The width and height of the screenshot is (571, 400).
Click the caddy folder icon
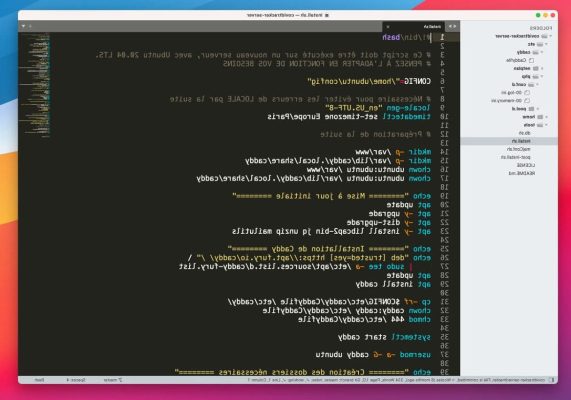535,52
